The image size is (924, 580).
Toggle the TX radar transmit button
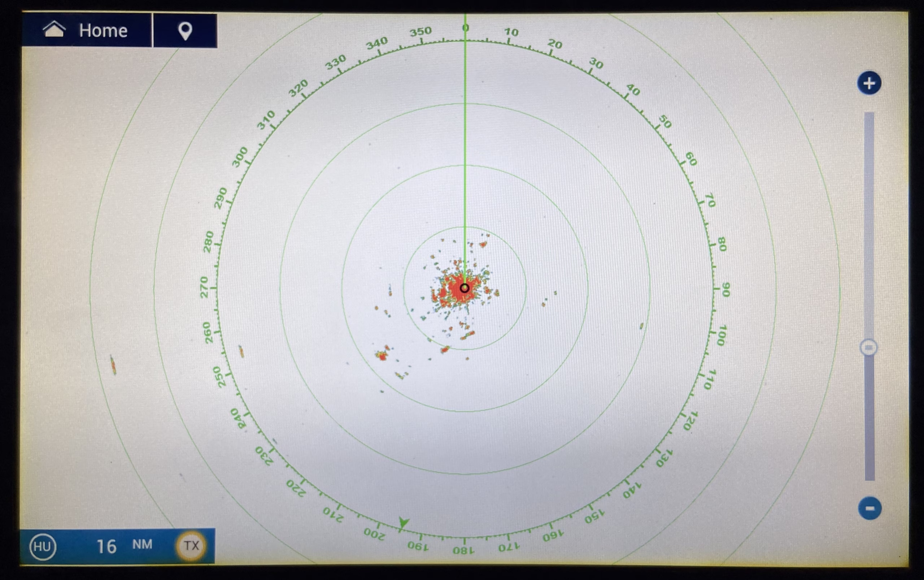click(x=191, y=545)
